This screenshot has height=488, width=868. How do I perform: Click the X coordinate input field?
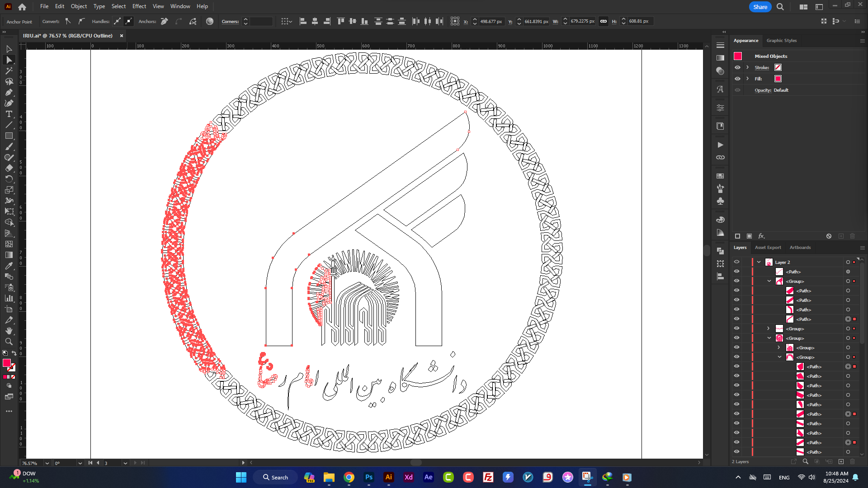tap(491, 21)
